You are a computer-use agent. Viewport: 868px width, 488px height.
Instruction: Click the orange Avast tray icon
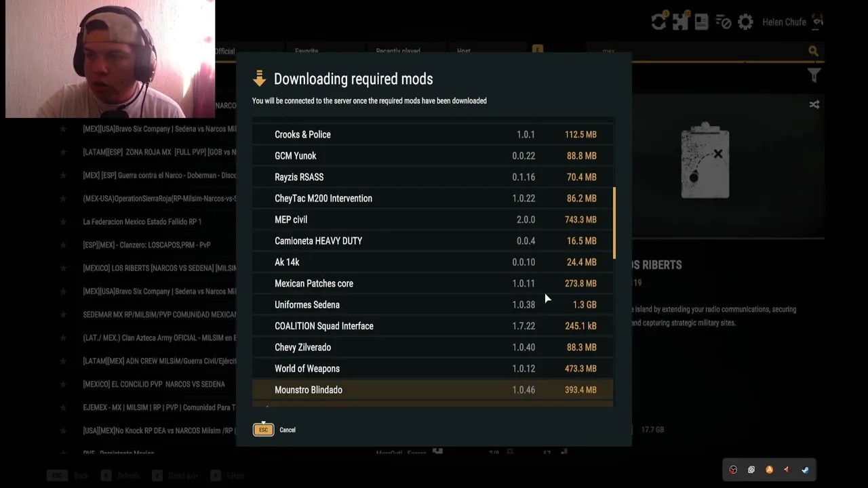point(769,470)
